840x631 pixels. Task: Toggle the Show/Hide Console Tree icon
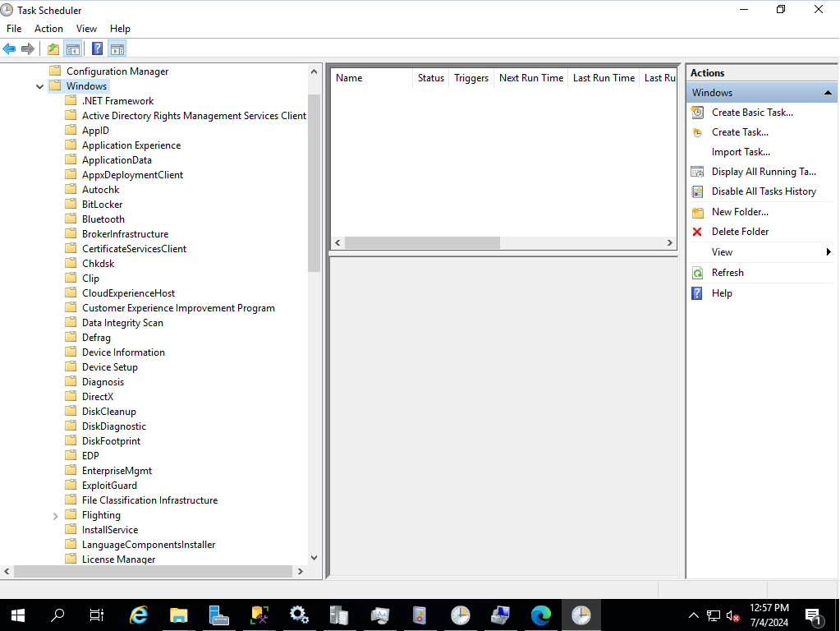[73, 49]
